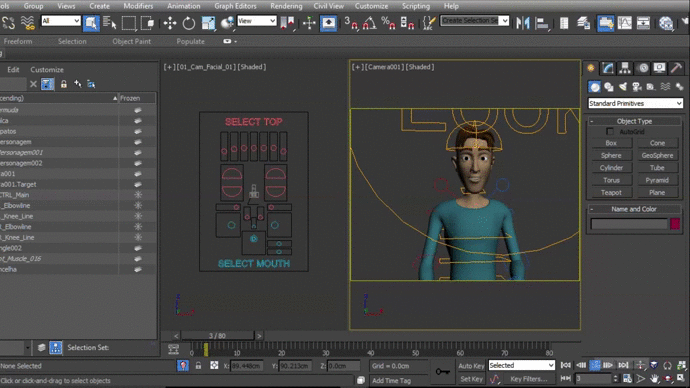
Task: Open the Schematic View
Action: point(643,23)
